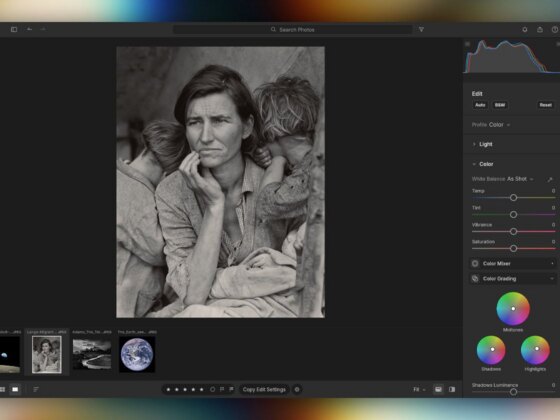Open the notifications bell icon
The width and height of the screenshot is (560, 420).
click(x=525, y=30)
